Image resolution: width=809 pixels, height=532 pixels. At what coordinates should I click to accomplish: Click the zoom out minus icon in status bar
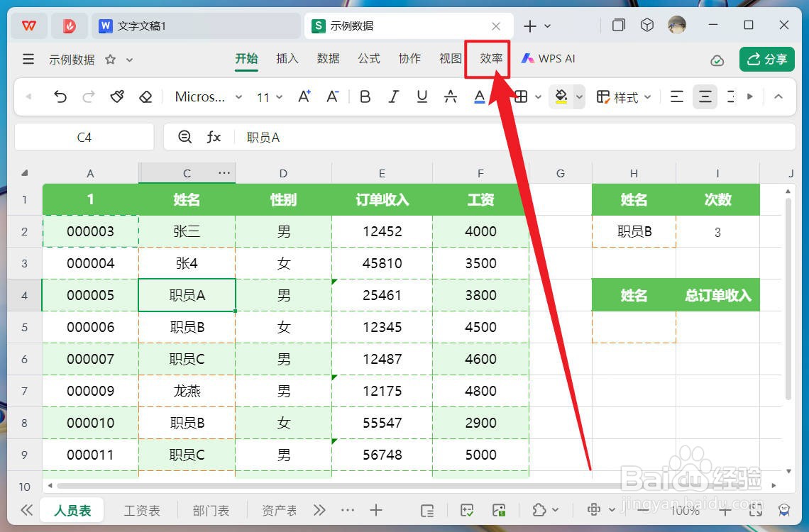coord(642,509)
